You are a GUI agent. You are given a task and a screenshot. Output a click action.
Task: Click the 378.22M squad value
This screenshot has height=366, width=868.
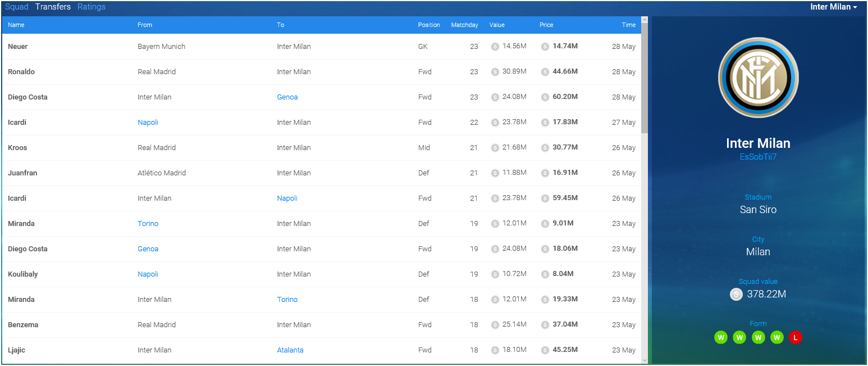(x=766, y=294)
